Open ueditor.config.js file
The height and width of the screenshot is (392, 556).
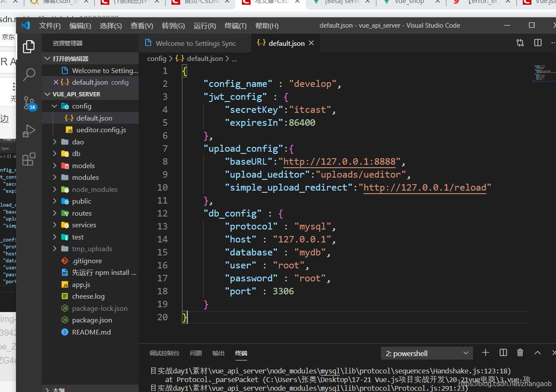tap(90, 130)
